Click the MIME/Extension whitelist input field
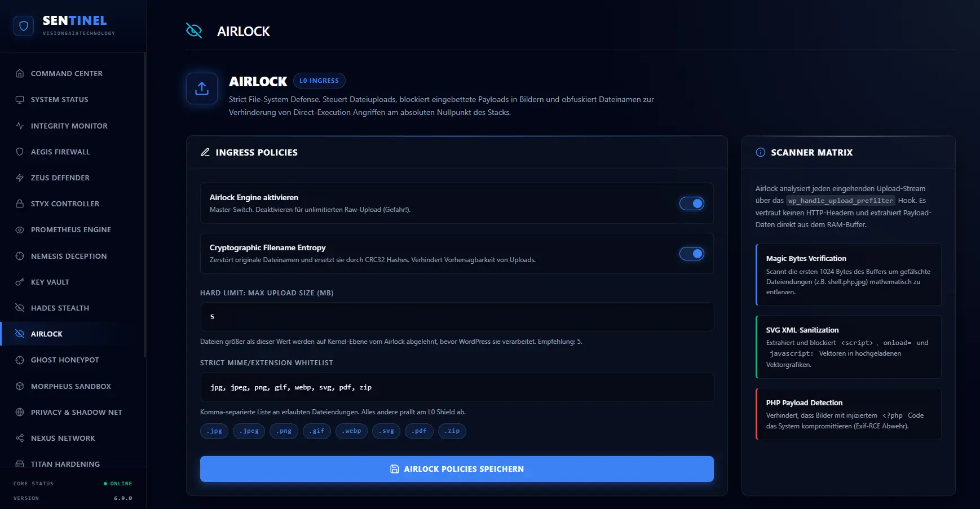 coord(457,387)
